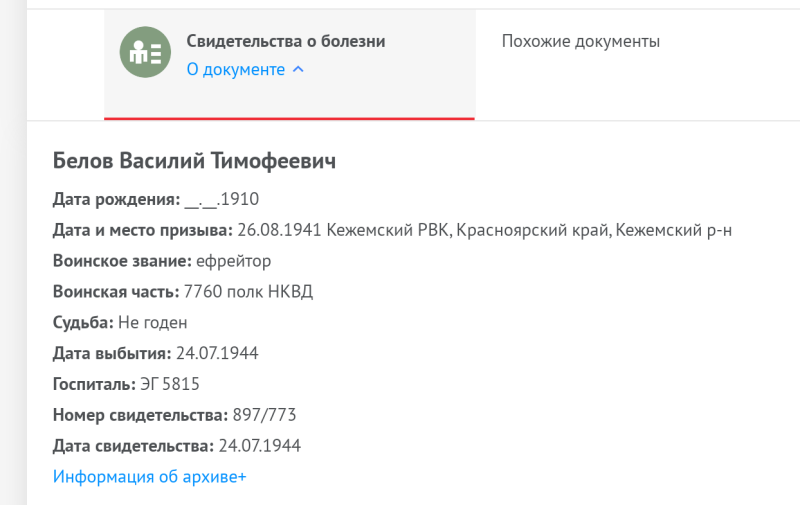The width and height of the screenshot is (800, 505).
Task: Click the unit value 7760 полк НКВД
Action: click(248, 292)
